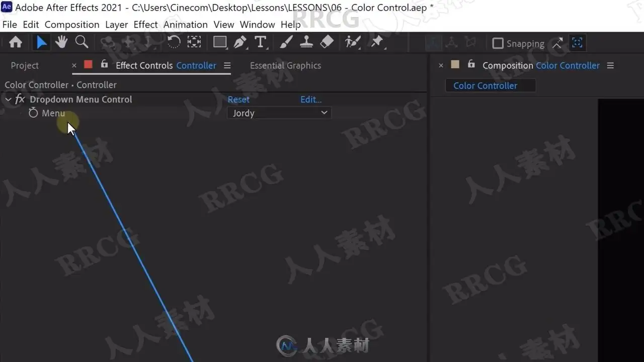Screen dimensions: 644x362
Task: Click the snap to edges extension icon
Action: pos(557,44)
